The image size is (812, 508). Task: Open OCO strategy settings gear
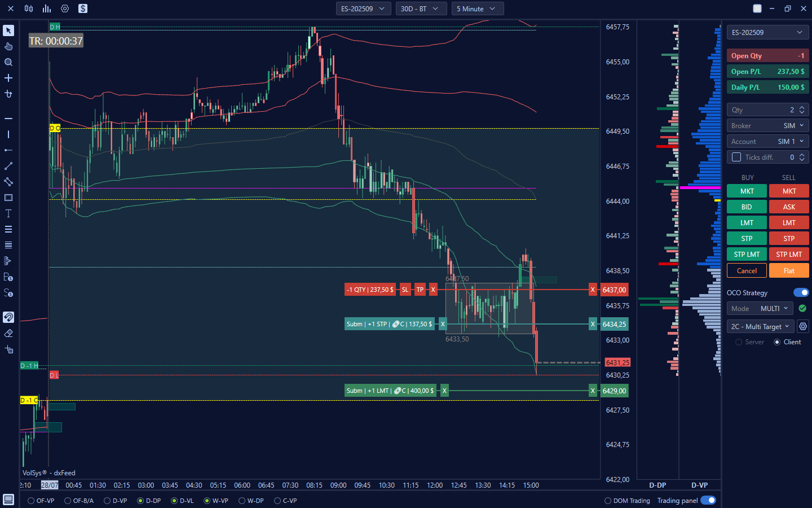click(x=803, y=326)
